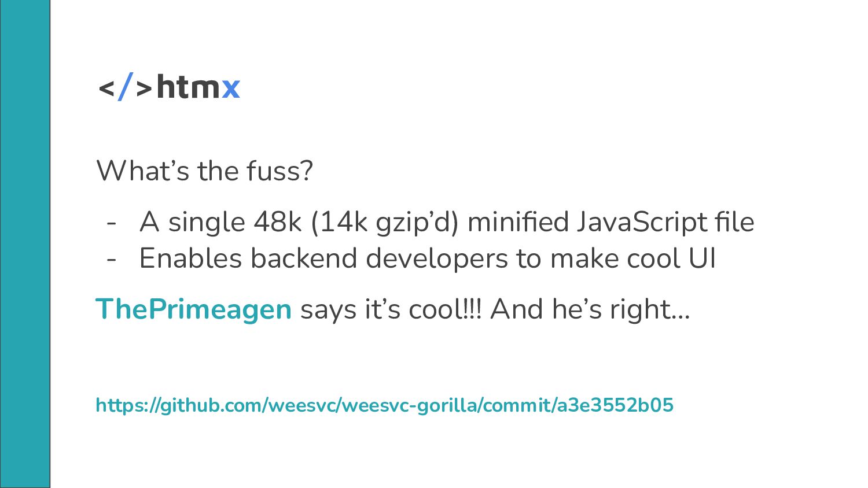This screenshot has width=868, height=488.
Task: Click "(14k gzip'd)" in the first bullet
Action: 384,222
